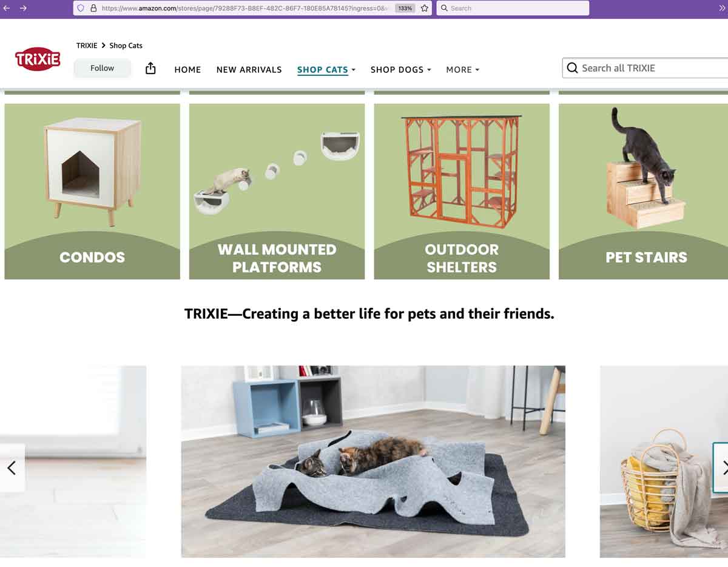Image resolution: width=728 pixels, height=567 pixels.
Task: Click the padlock site info icon
Action: tap(93, 8)
